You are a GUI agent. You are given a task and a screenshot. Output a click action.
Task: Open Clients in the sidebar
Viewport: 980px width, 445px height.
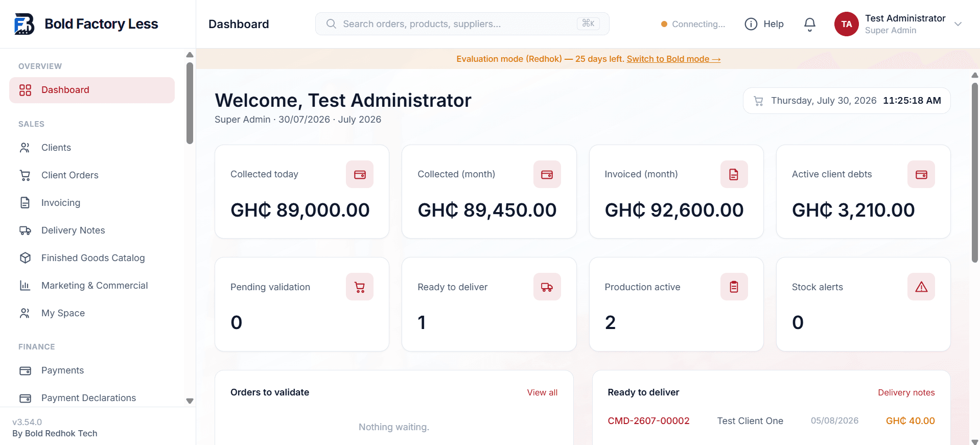pos(92,148)
